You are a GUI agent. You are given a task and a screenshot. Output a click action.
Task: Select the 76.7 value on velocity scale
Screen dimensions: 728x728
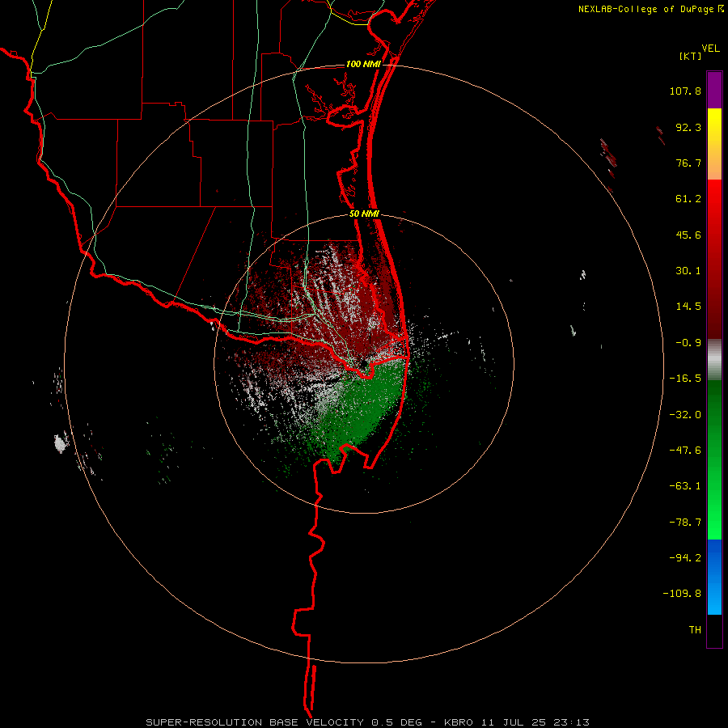coord(688,163)
